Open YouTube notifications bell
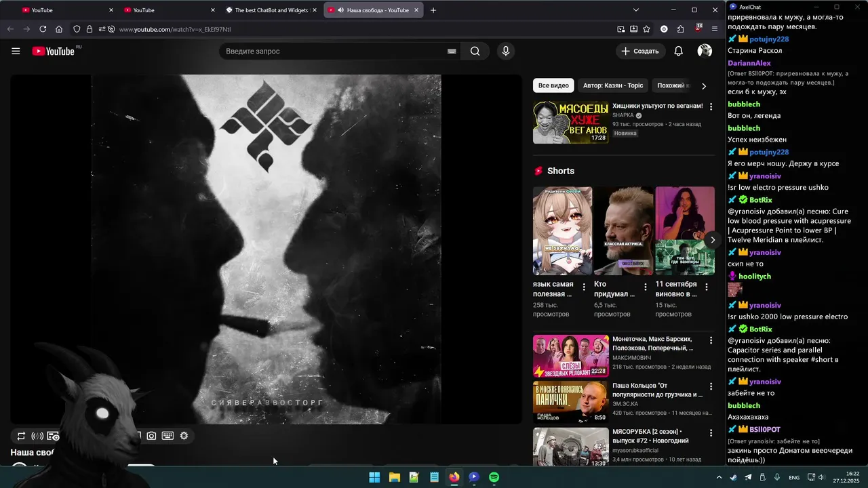The width and height of the screenshot is (868, 488). point(678,51)
